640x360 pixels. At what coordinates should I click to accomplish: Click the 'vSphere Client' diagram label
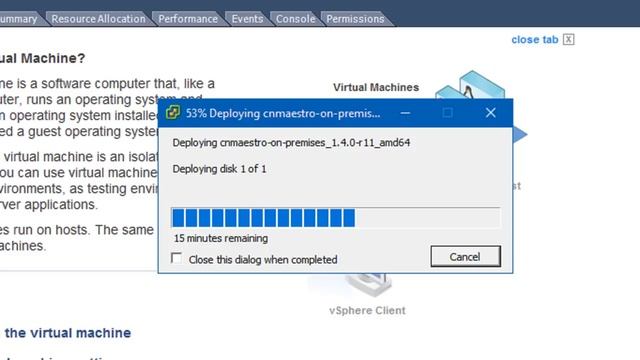click(367, 311)
